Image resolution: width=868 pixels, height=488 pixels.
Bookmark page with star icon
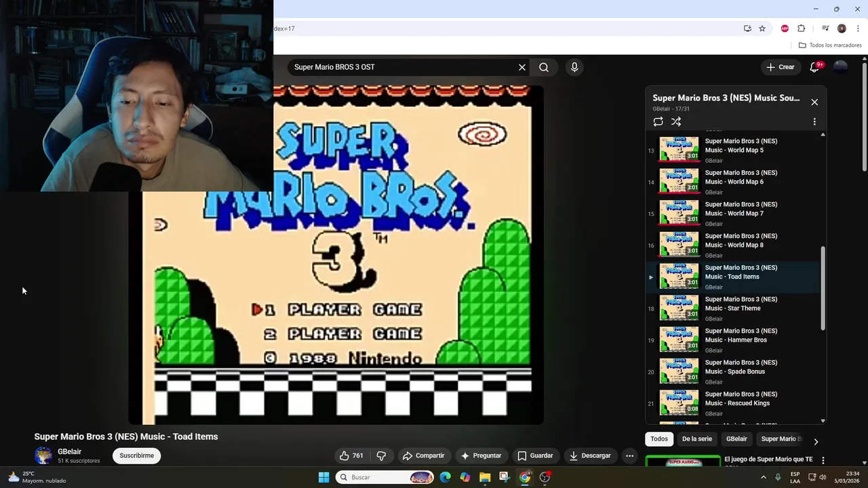pos(762,28)
